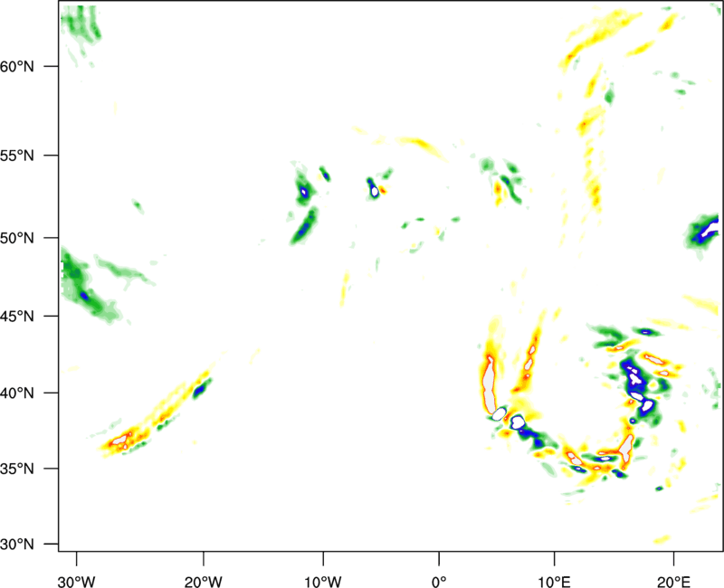
Task: Click the 50°N latitude label
Action: [x=17, y=238]
